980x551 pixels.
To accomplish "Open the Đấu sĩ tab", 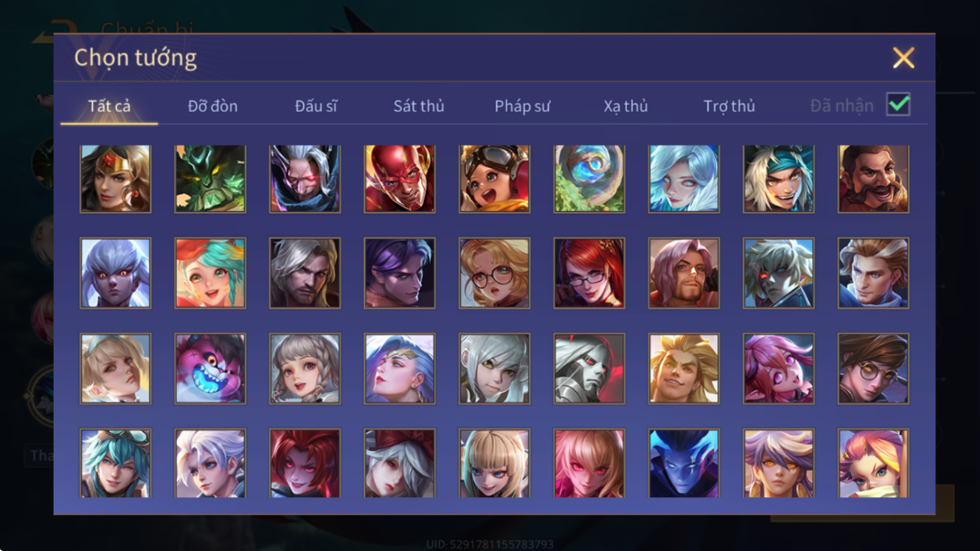I will click(x=316, y=106).
